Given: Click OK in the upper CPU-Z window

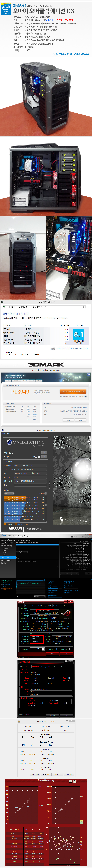Looking at the screenshot, I should pyautogui.click(x=66, y=654).
